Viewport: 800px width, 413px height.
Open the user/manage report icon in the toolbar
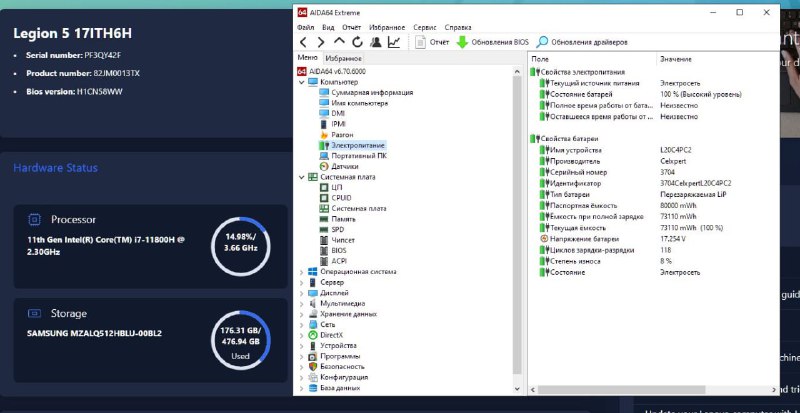point(376,42)
